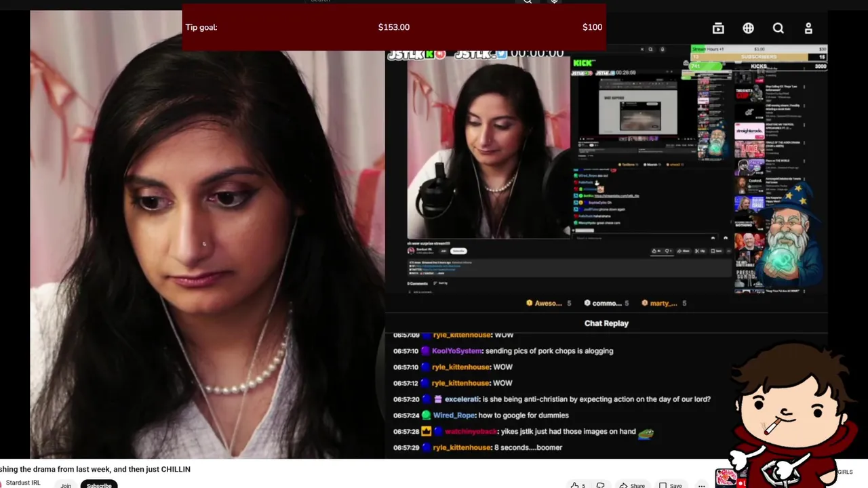This screenshot has height=488, width=868.
Task: Click message 'how to google for dummies'
Action: pyautogui.click(x=524, y=415)
